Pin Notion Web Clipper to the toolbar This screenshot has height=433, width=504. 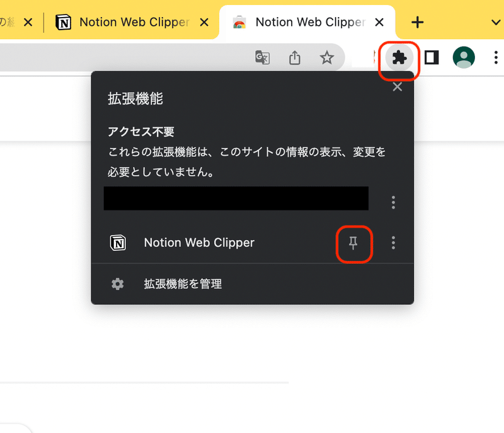[353, 243]
